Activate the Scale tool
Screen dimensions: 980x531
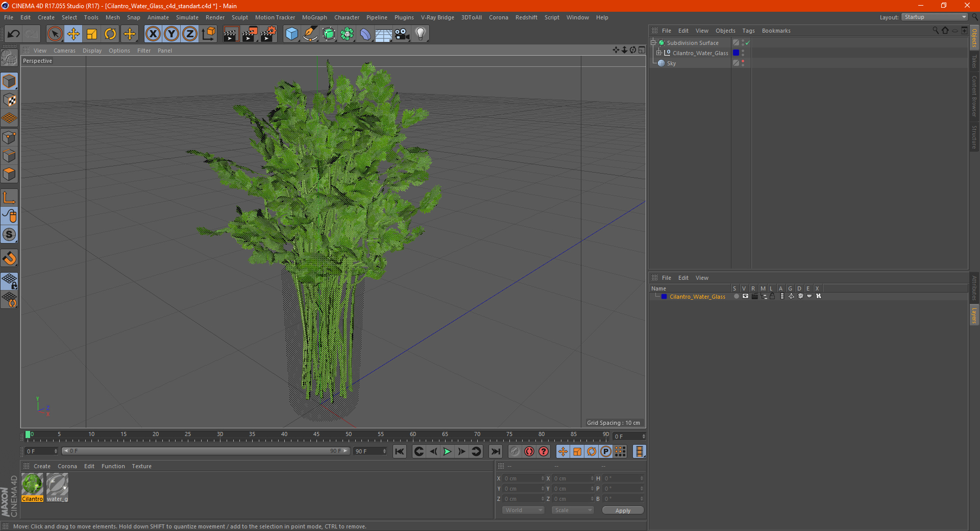pos(92,34)
